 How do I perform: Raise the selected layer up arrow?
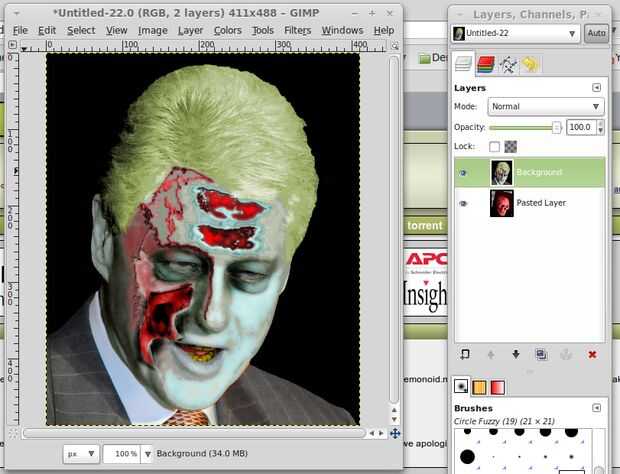point(490,354)
